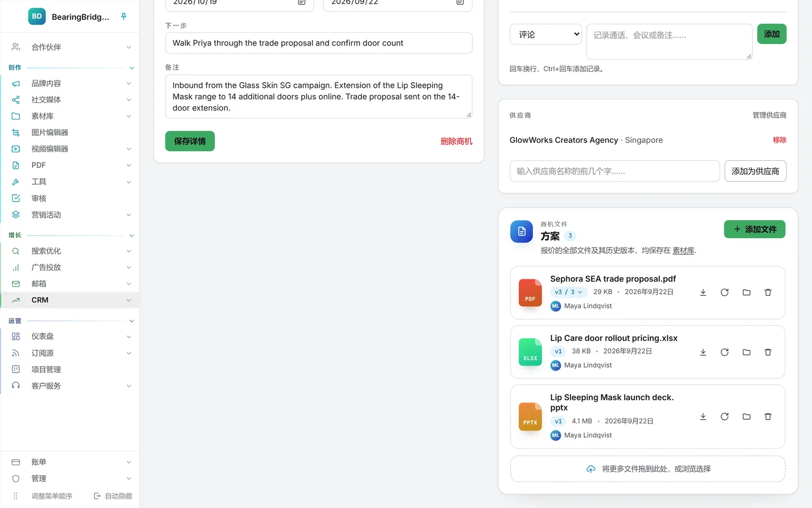812x508 pixels.
Task: Click the XLSX file type icon
Action: [x=530, y=352]
